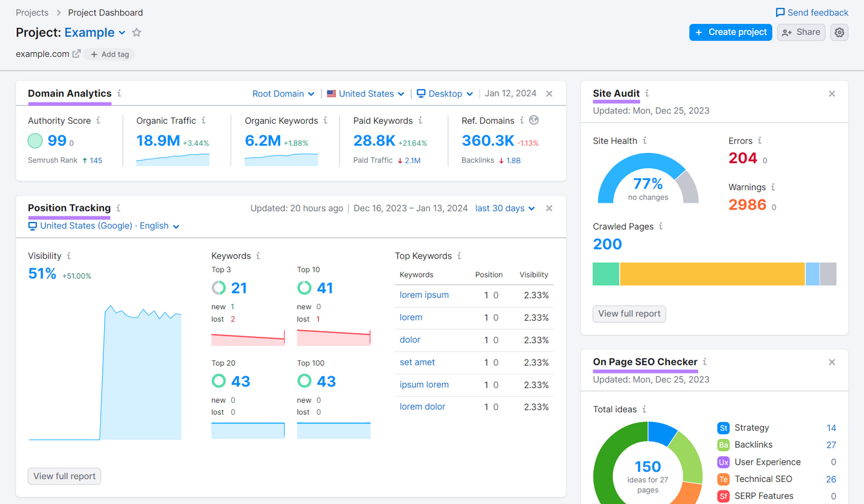Click the 2986 Warnings count

(x=747, y=205)
